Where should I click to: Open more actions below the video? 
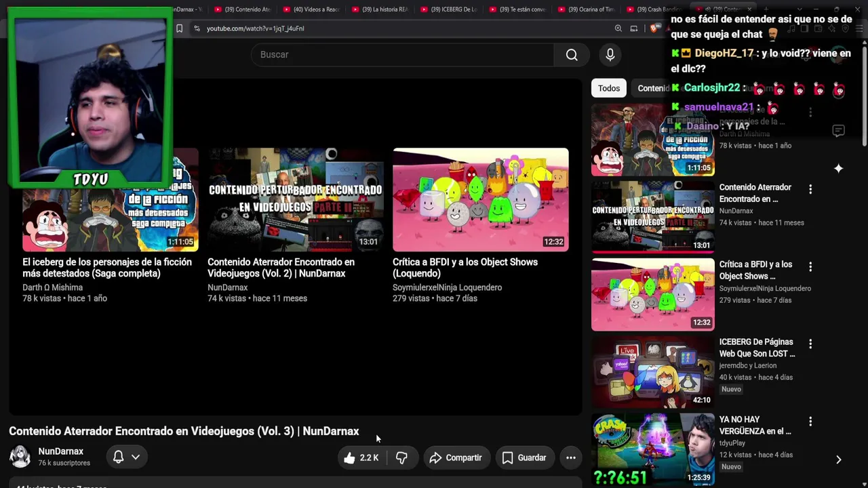pos(571,457)
